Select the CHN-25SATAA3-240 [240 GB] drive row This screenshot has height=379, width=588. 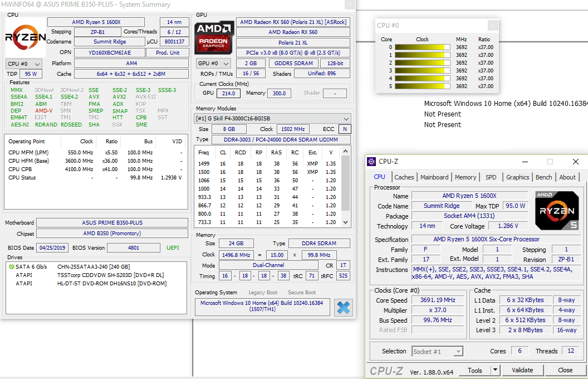click(x=96, y=267)
